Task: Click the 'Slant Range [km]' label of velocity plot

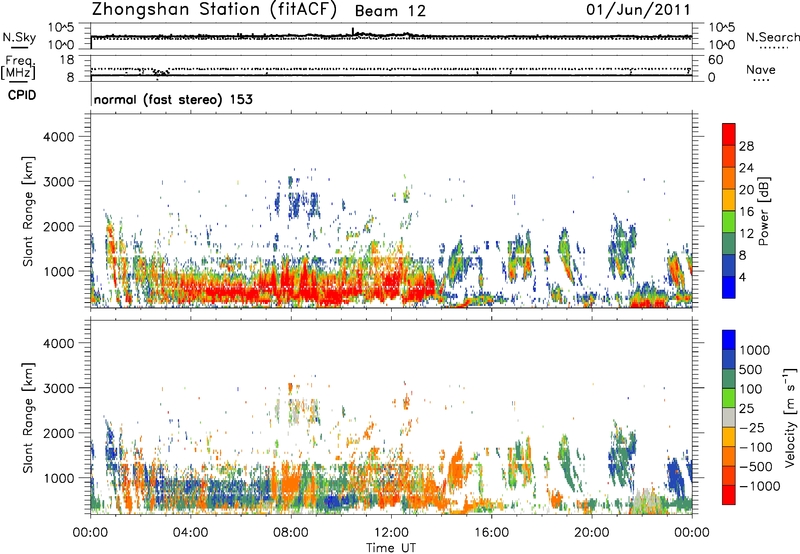Action: [28, 418]
